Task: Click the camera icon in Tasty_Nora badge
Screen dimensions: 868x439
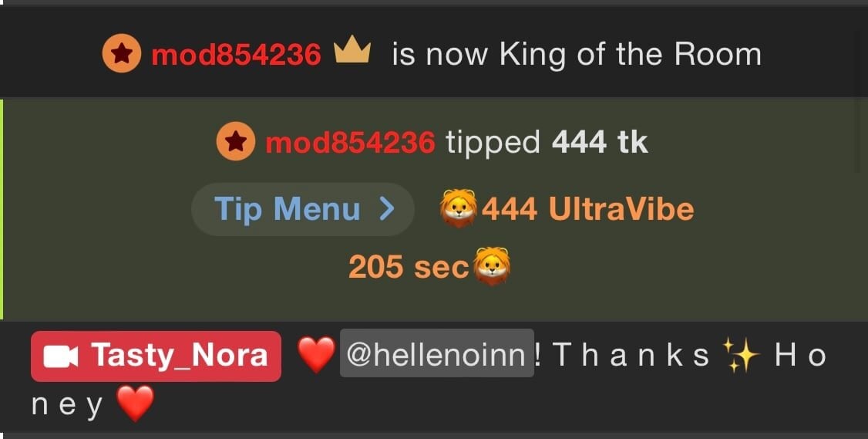Action: pos(61,356)
